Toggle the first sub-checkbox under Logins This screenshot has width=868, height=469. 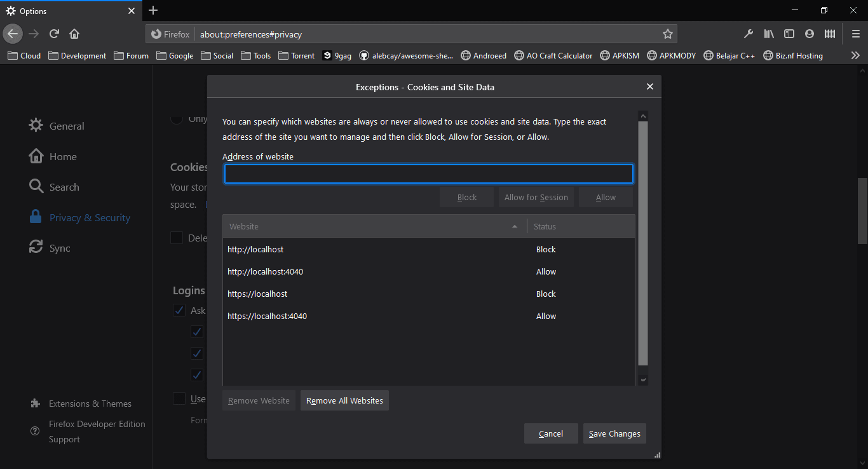pos(196,331)
